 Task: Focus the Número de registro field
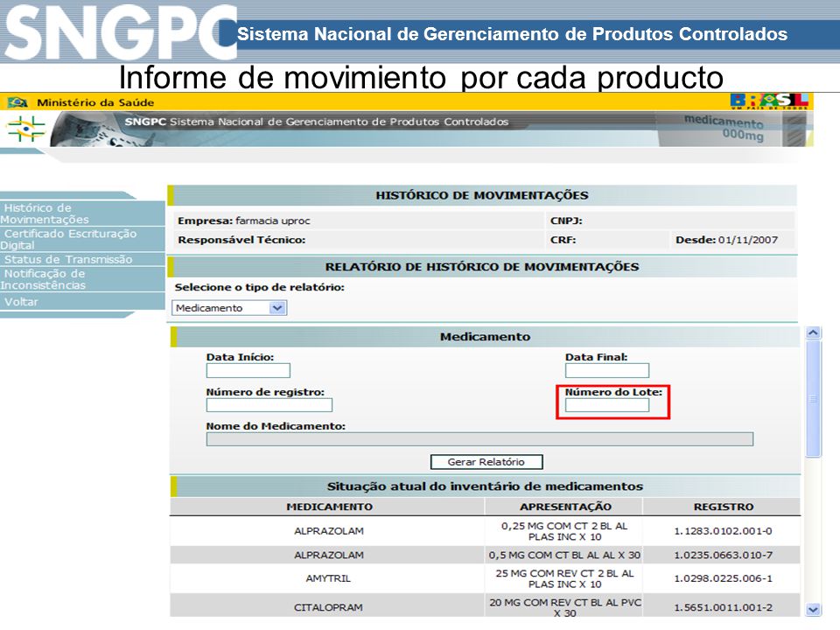[x=269, y=405]
